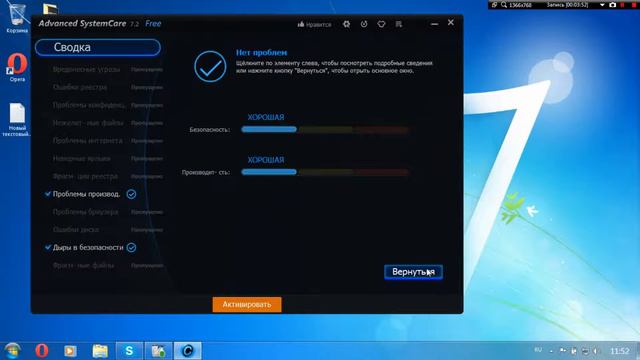Viewport: 640px width, 360px height.
Task: Click the Нравится thumbs-up icon
Action: tap(301, 24)
